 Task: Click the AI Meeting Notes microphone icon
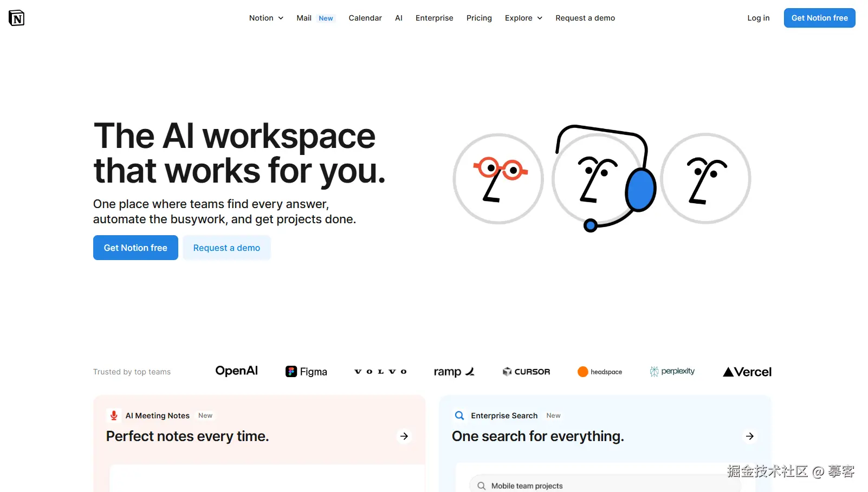coord(114,416)
